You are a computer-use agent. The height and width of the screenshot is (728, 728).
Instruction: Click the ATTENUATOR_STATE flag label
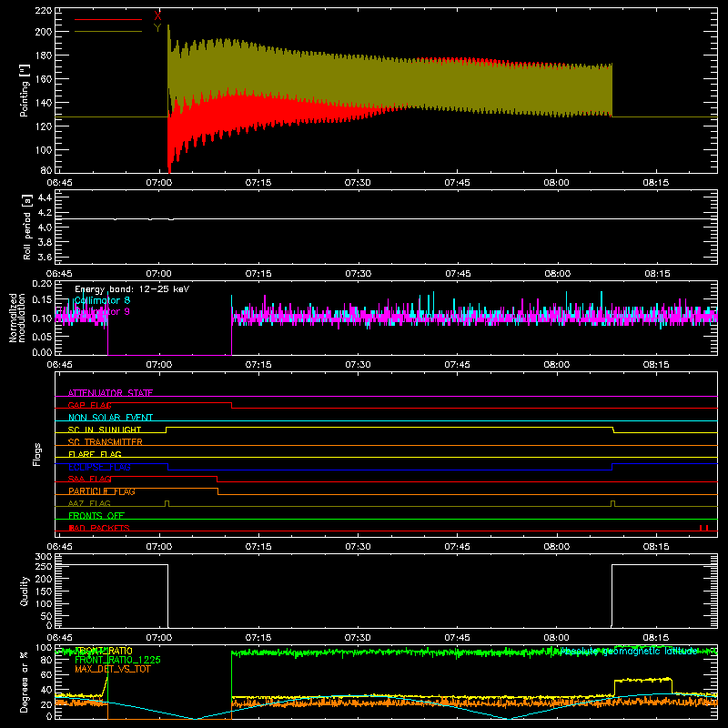coord(110,393)
